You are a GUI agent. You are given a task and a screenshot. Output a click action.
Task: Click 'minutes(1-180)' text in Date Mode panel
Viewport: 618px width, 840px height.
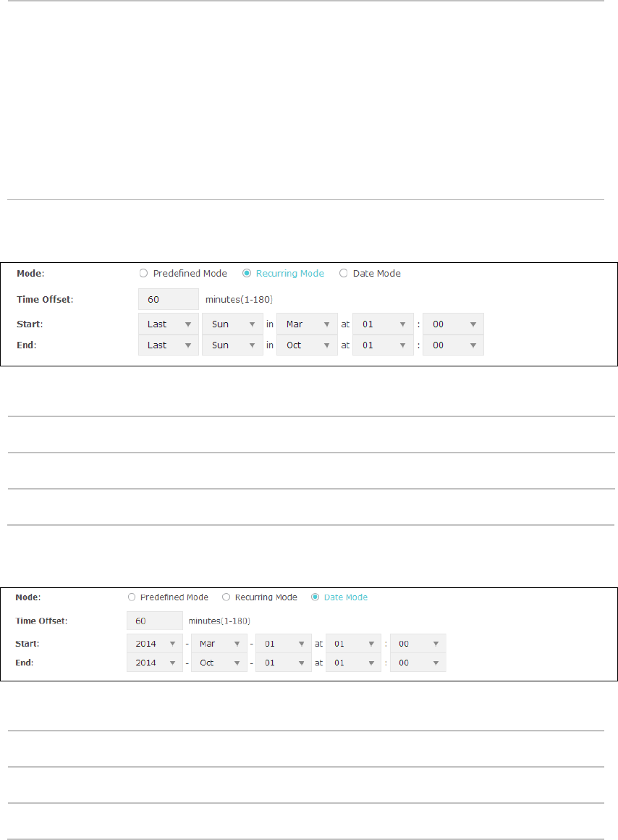pyautogui.click(x=219, y=621)
